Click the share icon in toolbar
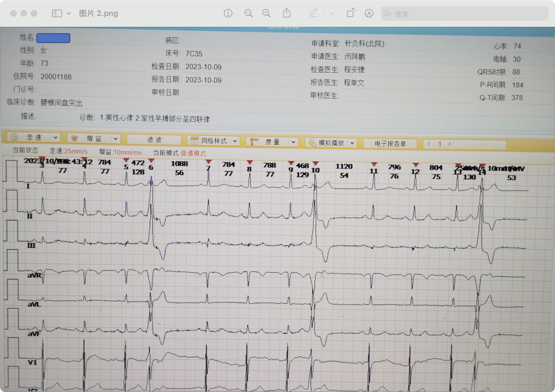The width and height of the screenshot is (555, 392). (x=287, y=13)
